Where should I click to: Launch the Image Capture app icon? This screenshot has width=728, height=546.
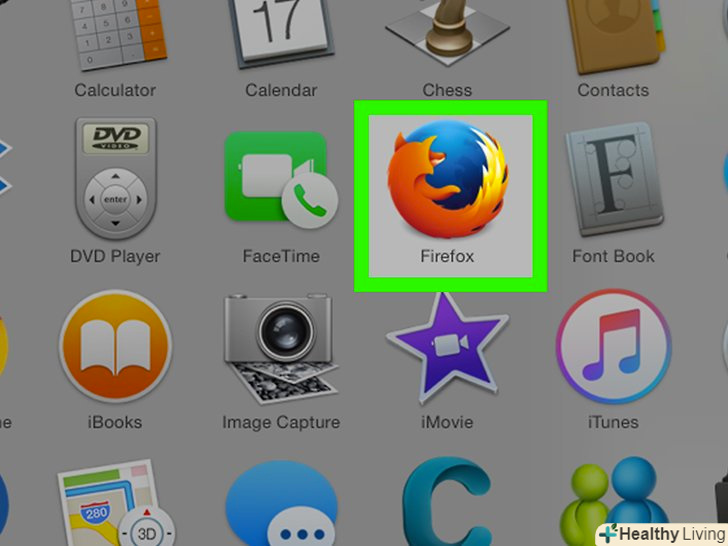pyautogui.click(x=281, y=349)
